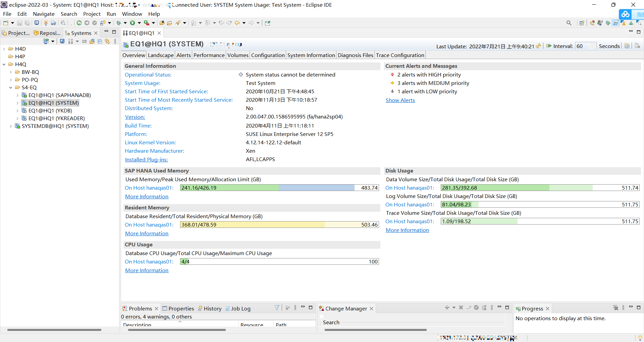The height and width of the screenshot is (342, 644).
Task: Click the toolbar Search magnifier icon
Action: (x=569, y=23)
